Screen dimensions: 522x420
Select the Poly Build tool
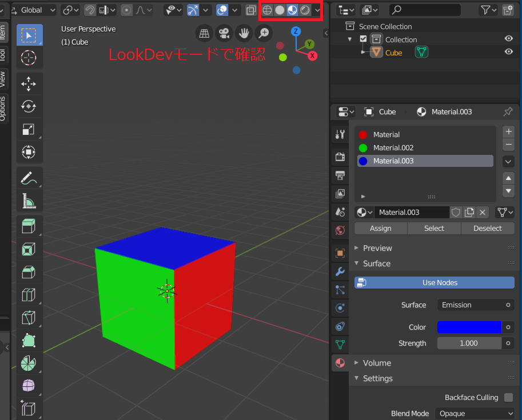coord(29,341)
